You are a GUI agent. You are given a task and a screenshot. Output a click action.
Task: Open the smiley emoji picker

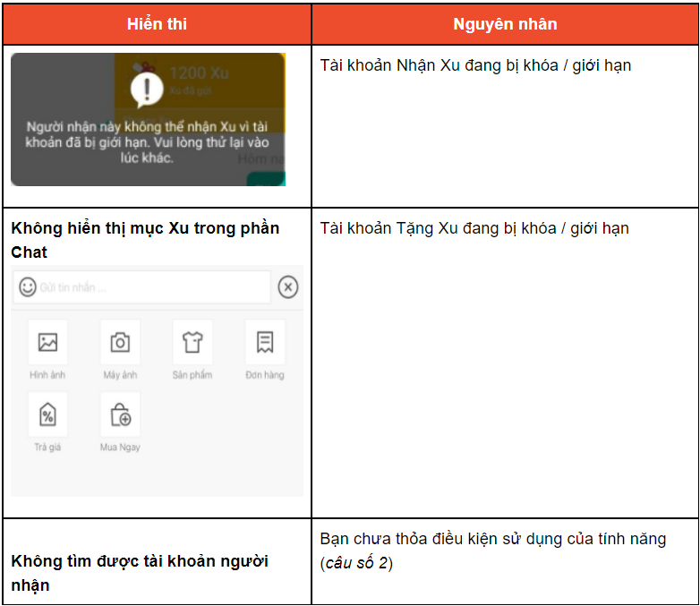[x=28, y=286]
